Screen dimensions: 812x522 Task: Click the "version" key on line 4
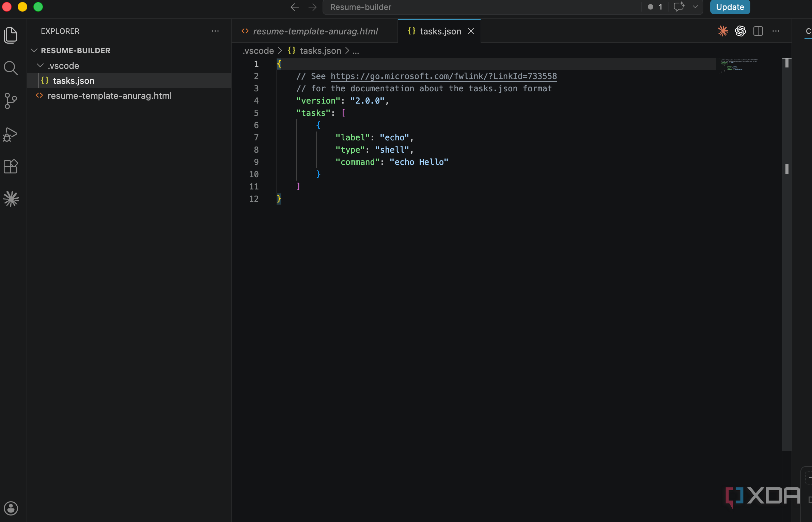click(x=318, y=101)
